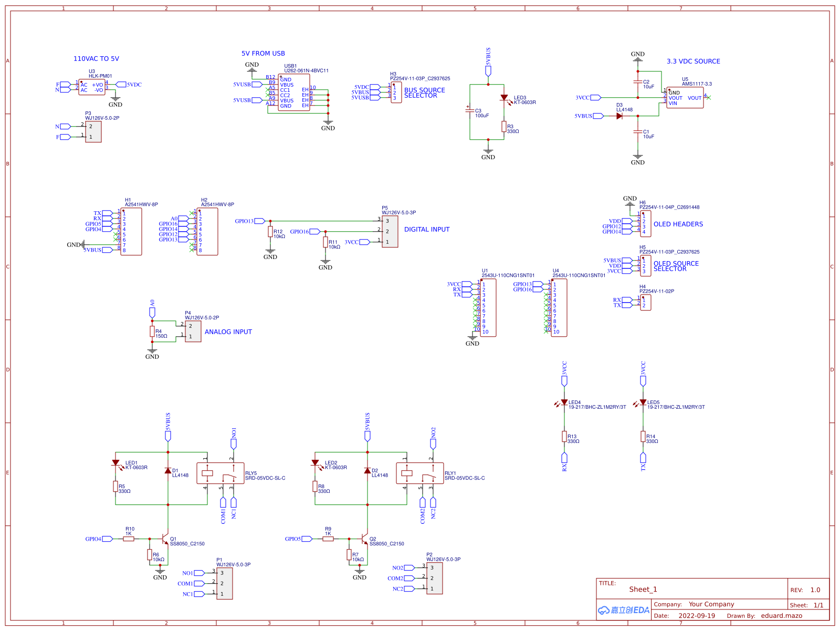Screen dimensions: 840x631
Task: Click the HLK-PM01 module U3
Action: click(x=92, y=87)
